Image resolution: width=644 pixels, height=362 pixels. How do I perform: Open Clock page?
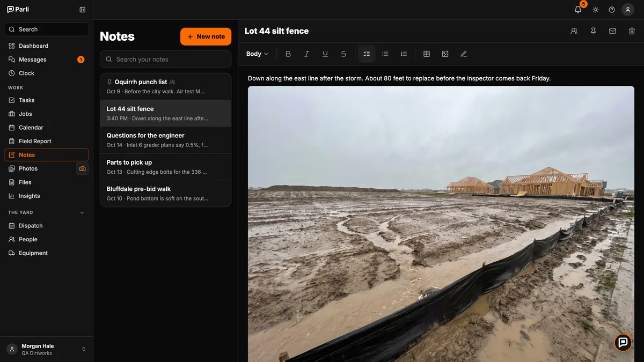click(x=47, y=73)
